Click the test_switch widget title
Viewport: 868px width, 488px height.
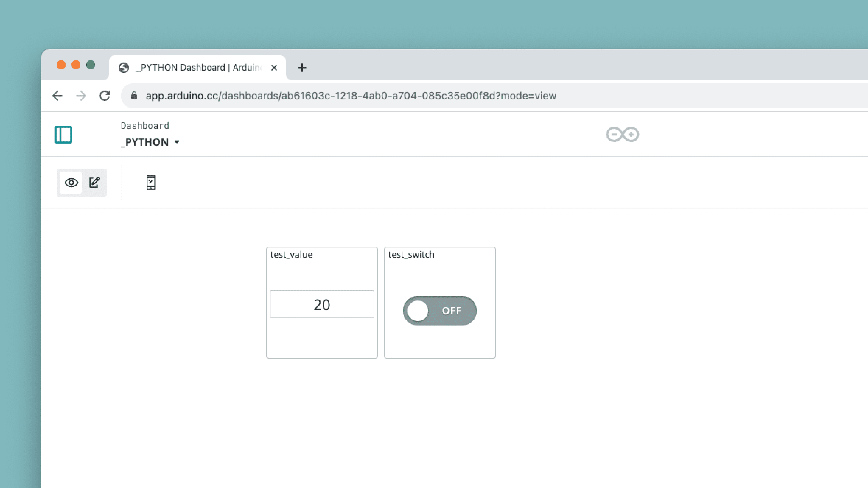(411, 255)
